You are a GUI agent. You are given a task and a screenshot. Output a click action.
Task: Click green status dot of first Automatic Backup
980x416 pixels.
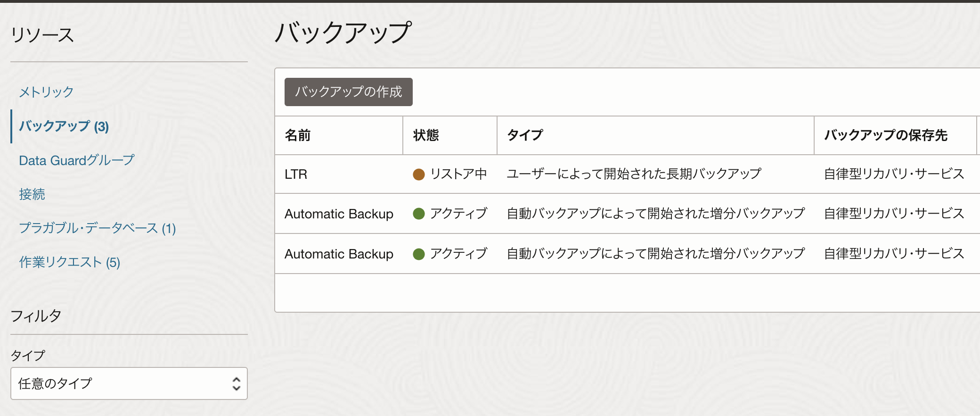[x=419, y=214]
